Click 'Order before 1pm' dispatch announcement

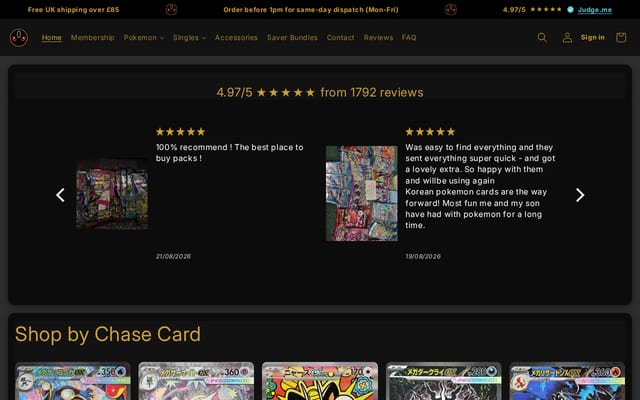311,10
